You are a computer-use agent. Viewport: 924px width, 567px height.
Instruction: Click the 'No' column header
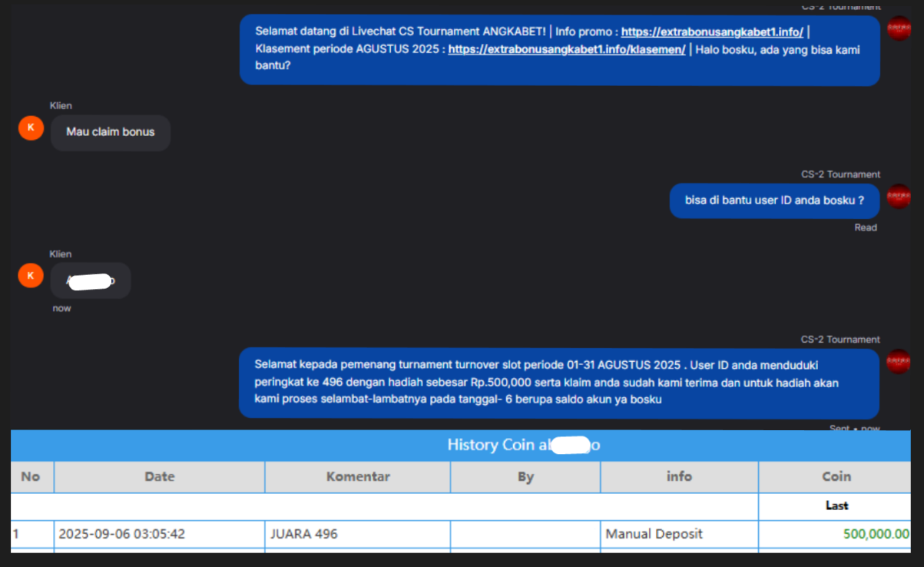click(32, 476)
